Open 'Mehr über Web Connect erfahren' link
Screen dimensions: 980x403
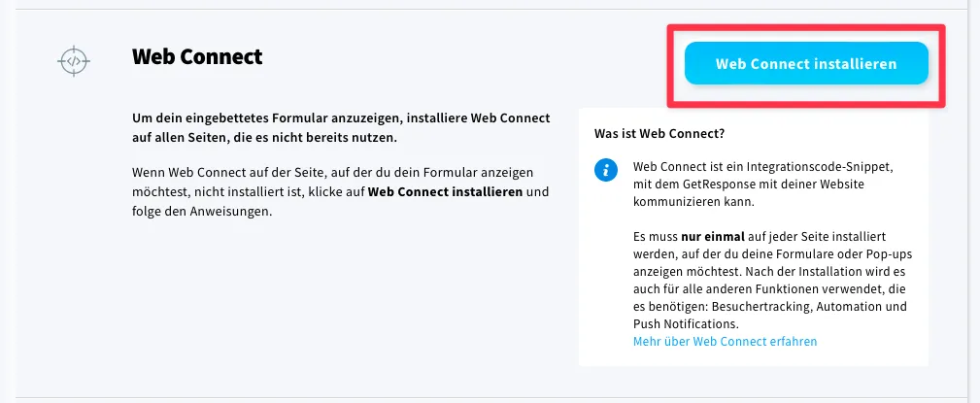(x=725, y=342)
